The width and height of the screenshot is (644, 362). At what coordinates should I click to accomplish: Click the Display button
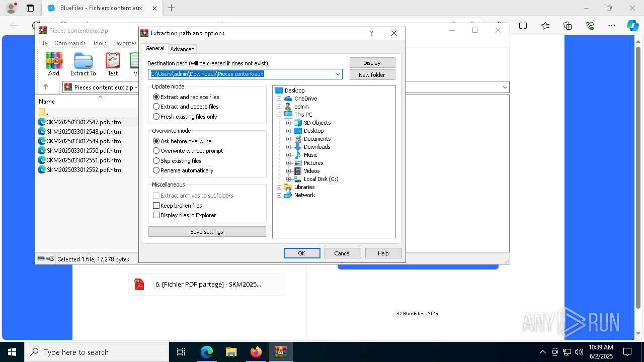(372, 63)
